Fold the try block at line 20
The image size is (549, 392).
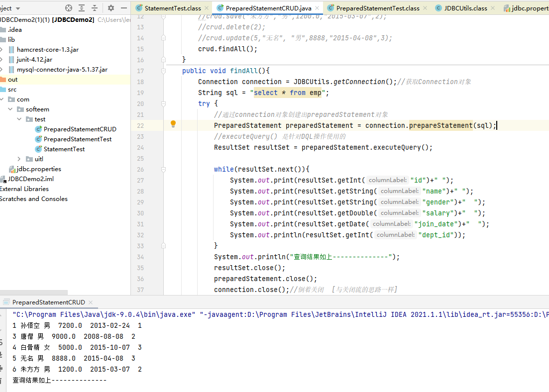point(164,104)
